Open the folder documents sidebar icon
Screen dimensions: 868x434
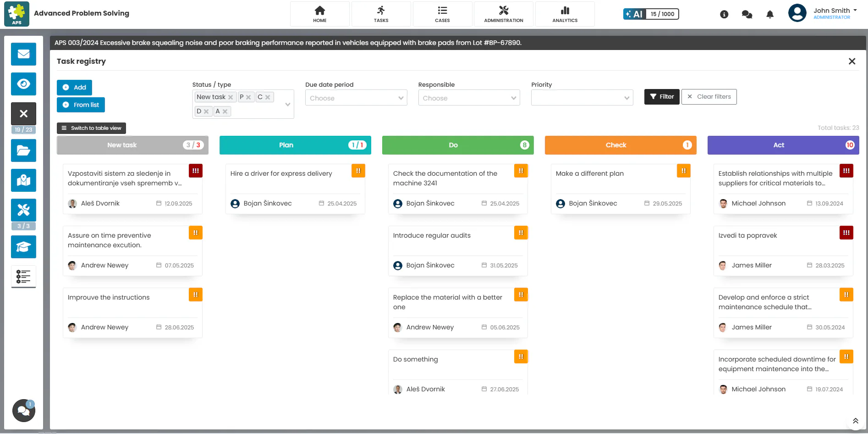23,150
